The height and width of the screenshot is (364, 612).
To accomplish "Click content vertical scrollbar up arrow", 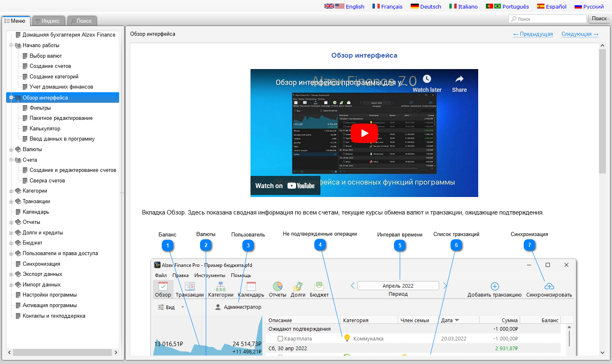I will click(x=602, y=46).
